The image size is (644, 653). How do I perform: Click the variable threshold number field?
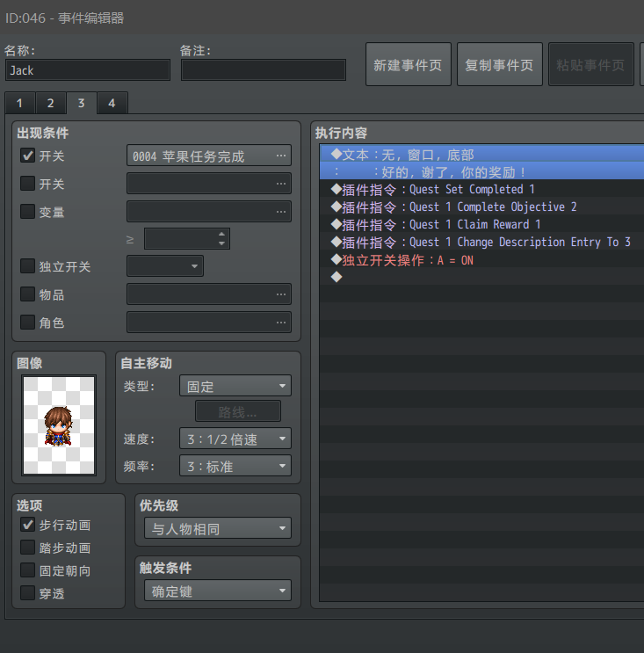point(187,239)
